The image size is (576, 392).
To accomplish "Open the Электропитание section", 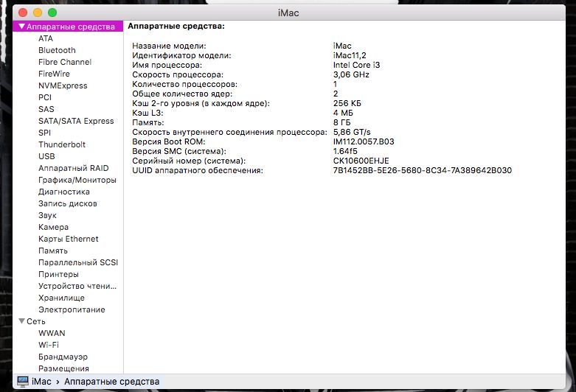I will [72, 309].
